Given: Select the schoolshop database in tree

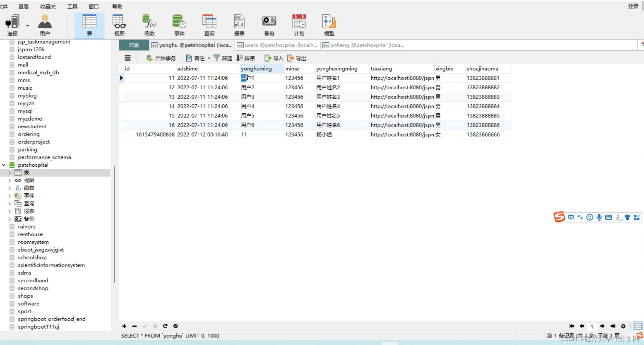Looking at the screenshot, I should (x=32, y=257).
